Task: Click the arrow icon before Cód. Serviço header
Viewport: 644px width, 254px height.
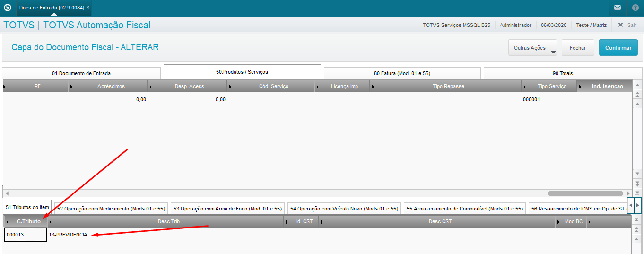Action: tap(230, 87)
